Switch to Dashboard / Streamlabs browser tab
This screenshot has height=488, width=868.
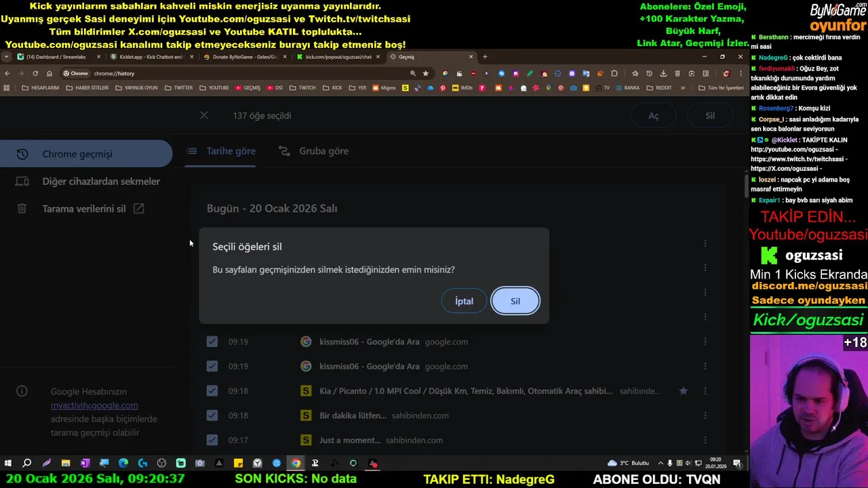(59, 57)
